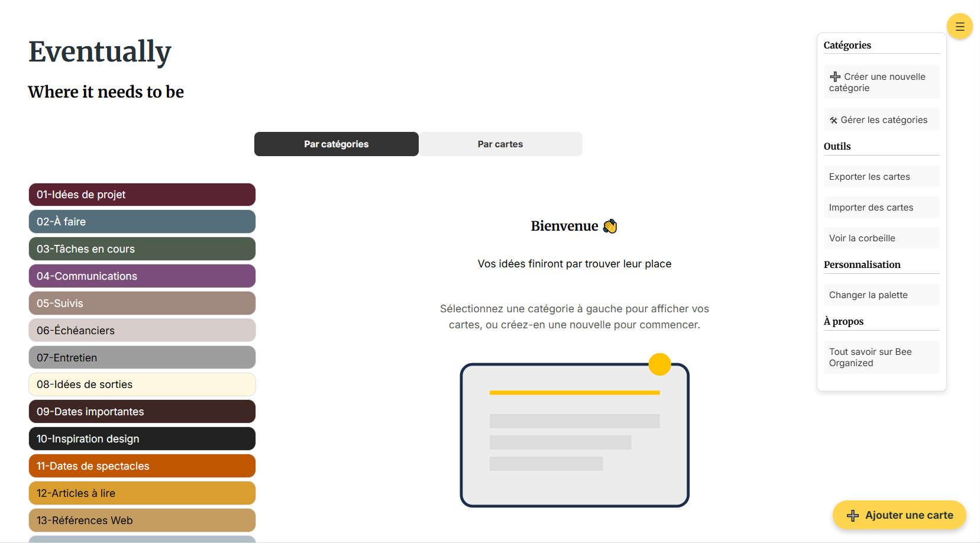Open the '07-Entretien' category
The height and width of the screenshot is (543, 980).
(x=142, y=358)
